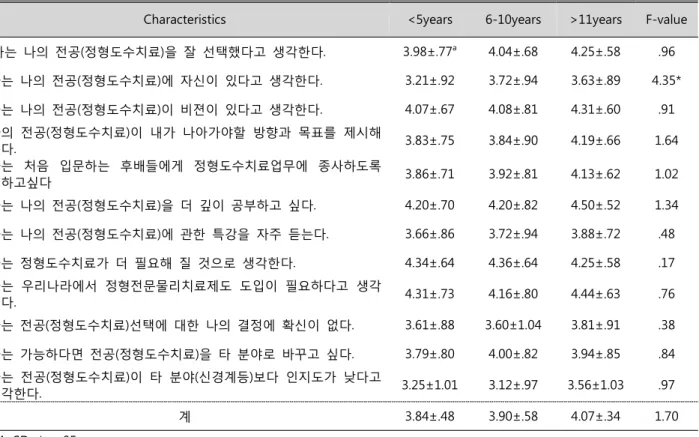Select the cell 4.04±.68
This screenshot has height=437, width=699.
tap(513, 52)
